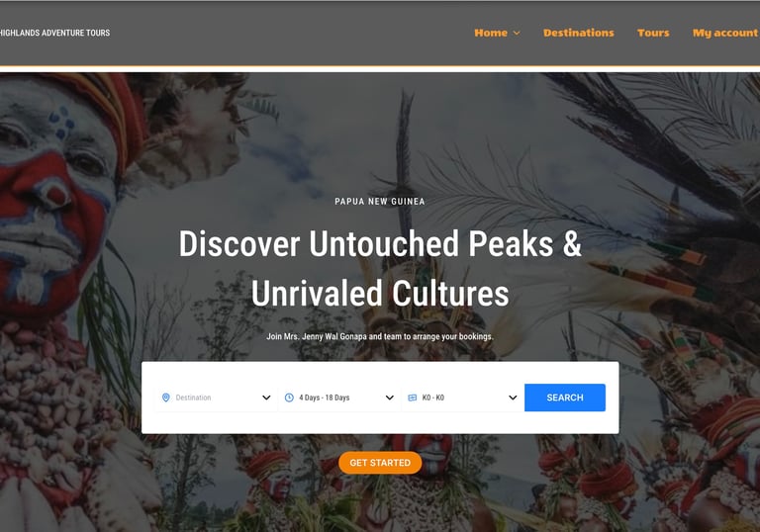Select the Destination placeholder field
The width and height of the screenshot is (760, 532).
216,398
